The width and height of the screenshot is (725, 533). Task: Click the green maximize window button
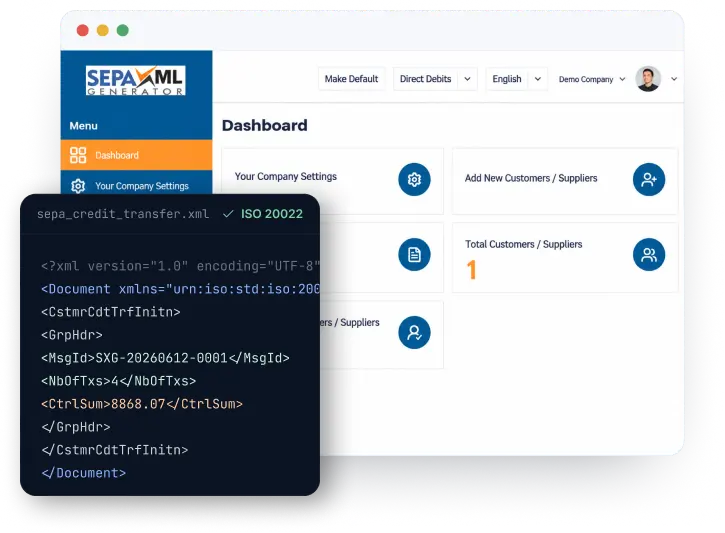123,31
